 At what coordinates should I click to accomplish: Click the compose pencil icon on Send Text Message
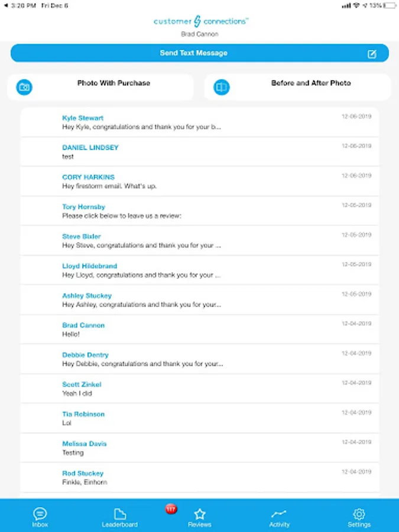click(x=372, y=53)
